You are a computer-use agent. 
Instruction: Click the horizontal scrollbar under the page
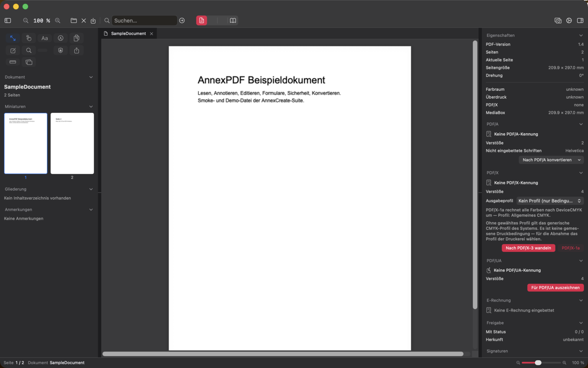[283, 354]
